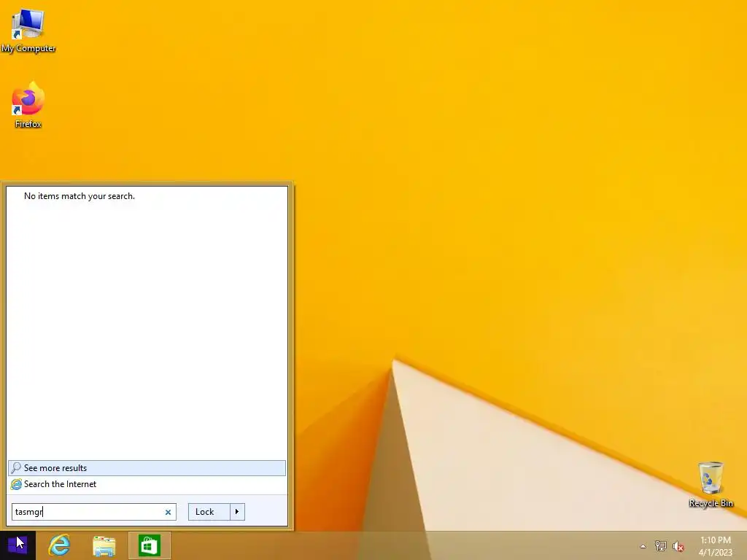Open Windows Store from taskbar
The image size is (747, 560).
coord(149,545)
